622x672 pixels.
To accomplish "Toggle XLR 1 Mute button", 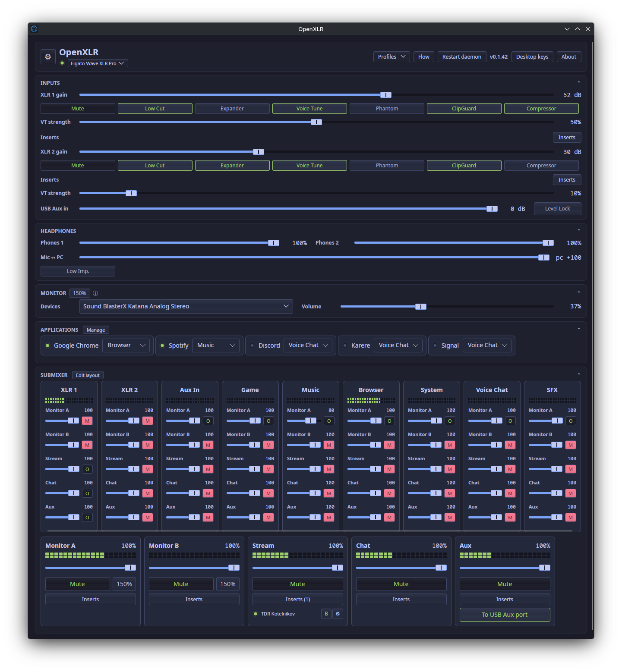I will 78,109.
